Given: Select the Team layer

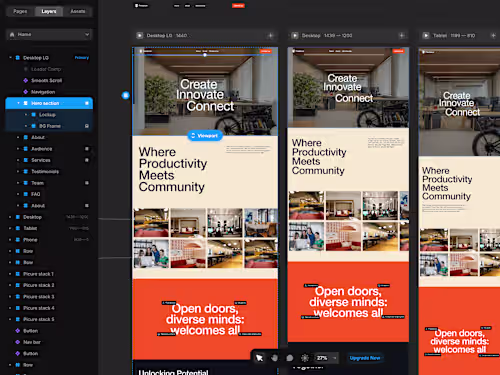Looking at the screenshot, I should pos(37,183).
